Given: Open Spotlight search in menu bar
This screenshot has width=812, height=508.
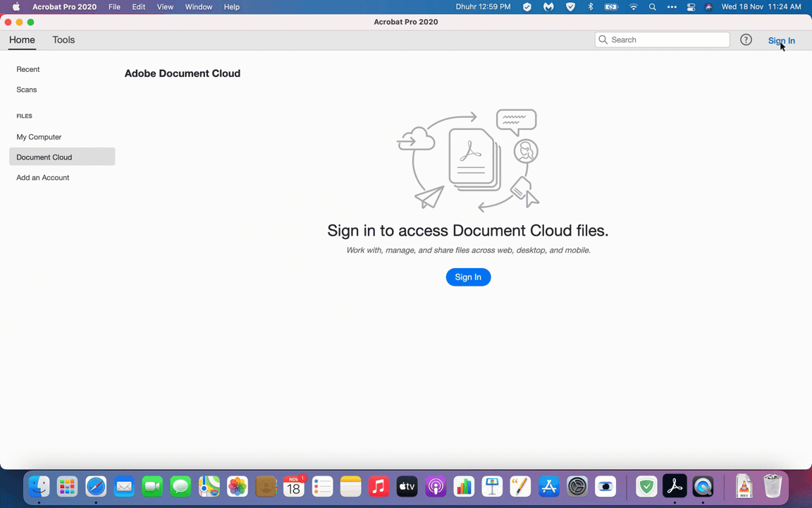Looking at the screenshot, I should 653,7.
